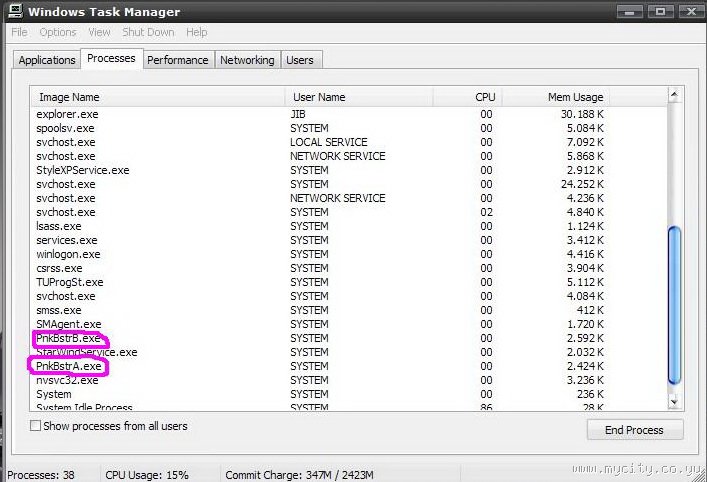The image size is (707, 482).
Task: Click CPU Usage: 15% status entry
Action: 147,475
